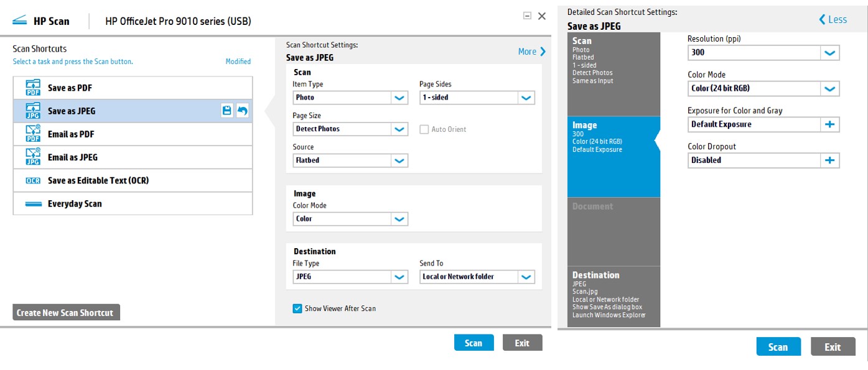Image resolution: width=868 pixels, height=370 pixels.
Task: Collapse detailed settings with Less link
Action: point(833,19)
